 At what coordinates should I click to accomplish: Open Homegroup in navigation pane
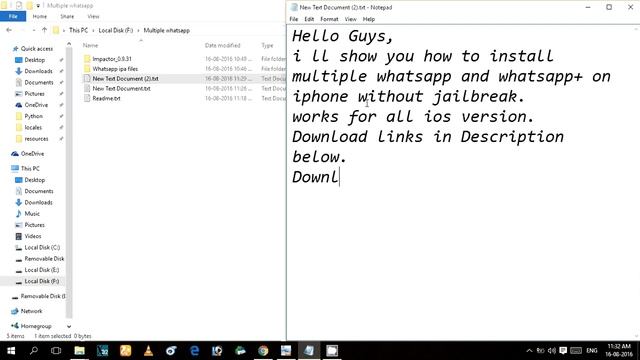tap(36, 326)
